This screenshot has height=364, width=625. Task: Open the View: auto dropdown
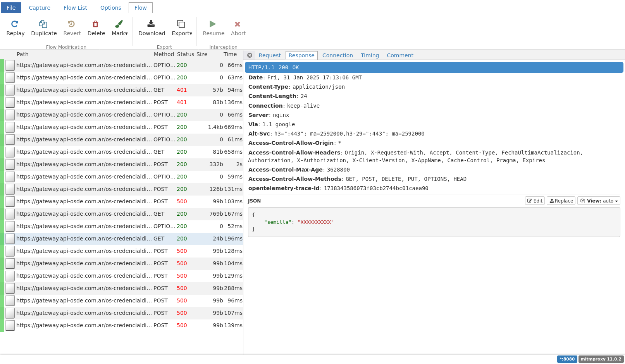(x=599, y=201)
